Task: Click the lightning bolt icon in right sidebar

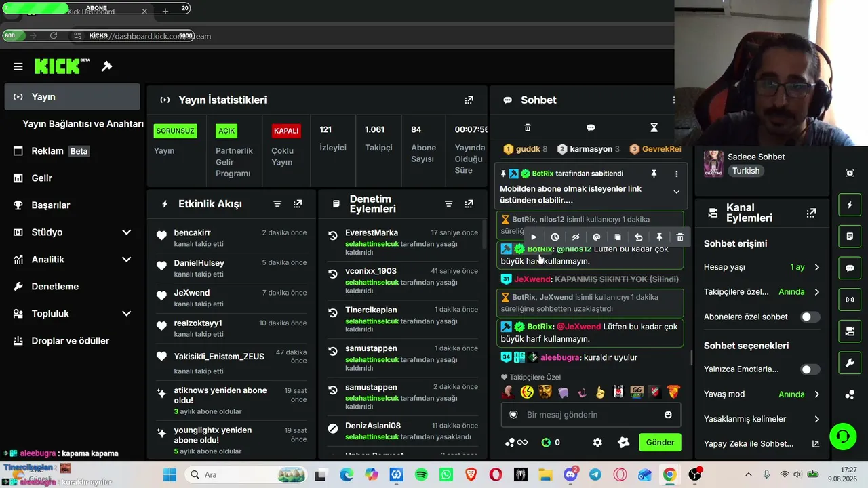Action: [x=850, y=205]
